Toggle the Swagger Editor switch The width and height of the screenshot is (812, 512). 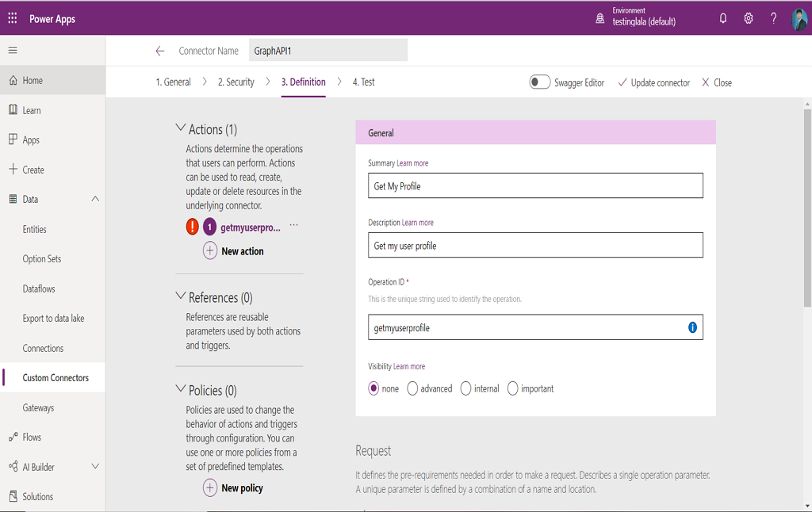540,82
